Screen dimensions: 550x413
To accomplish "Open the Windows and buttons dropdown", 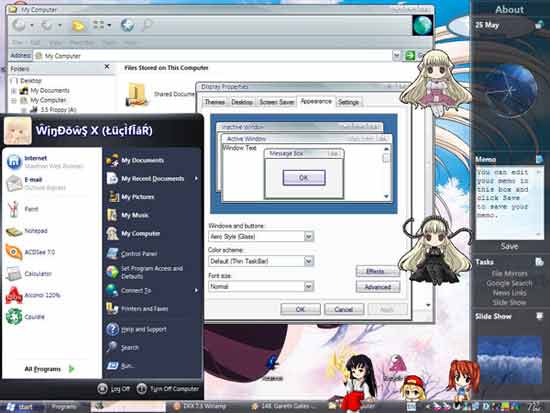I will (308, 237).
